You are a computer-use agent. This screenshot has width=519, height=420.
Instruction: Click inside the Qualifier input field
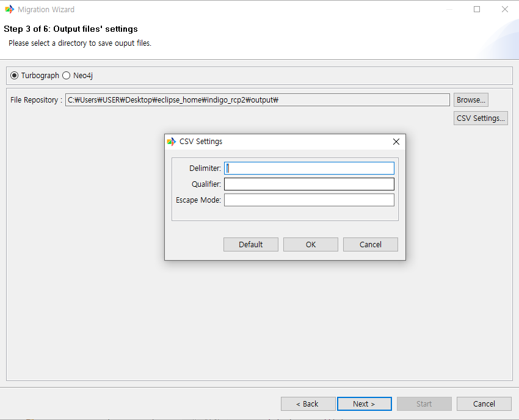pos(308,184)
